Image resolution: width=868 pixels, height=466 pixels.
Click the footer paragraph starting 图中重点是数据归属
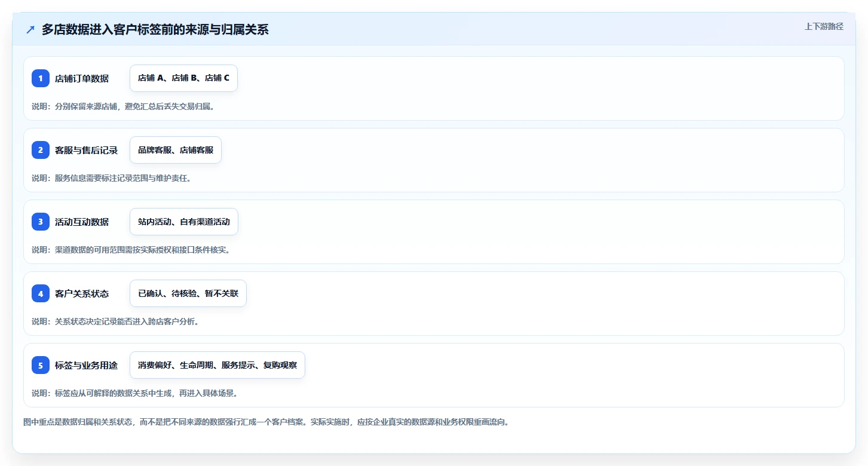point(266,422)
